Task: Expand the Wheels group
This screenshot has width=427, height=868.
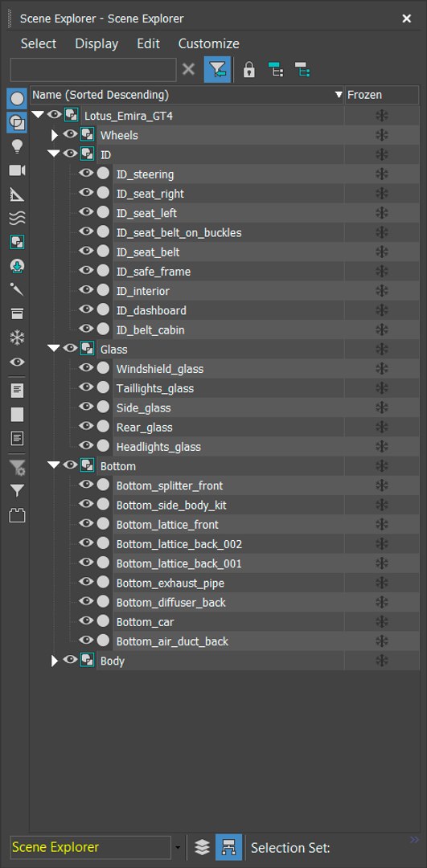Action: pos(54,134)
